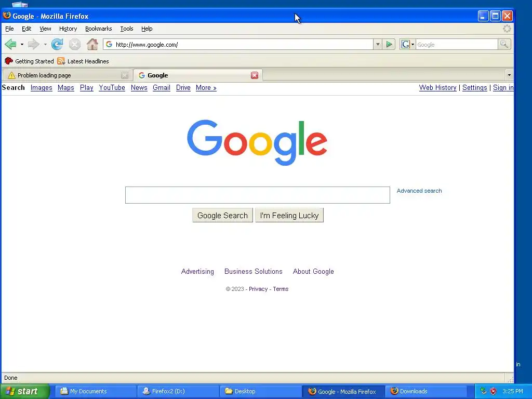The image size is (532, 399).
Task: Click the Forward arrow button
Action: 34,45
